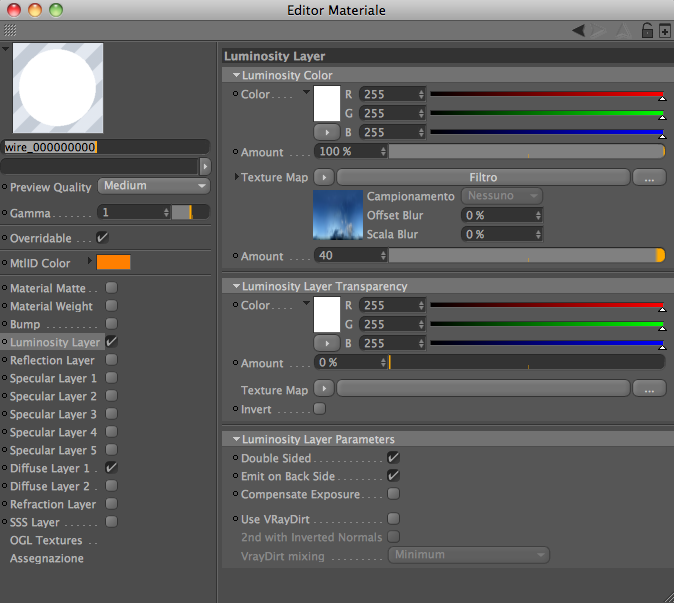Click the material name field wire_000000000
Screen dimensions: 674x603
pyautogui.click(x=105, y=147)
